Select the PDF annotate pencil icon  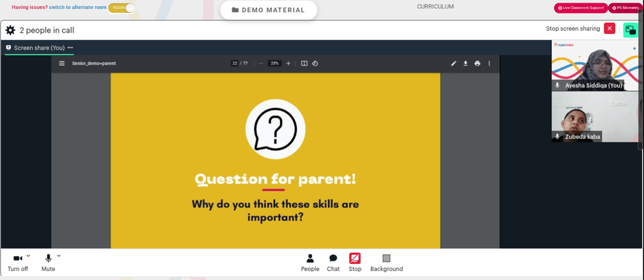click(x=453, y=63)
